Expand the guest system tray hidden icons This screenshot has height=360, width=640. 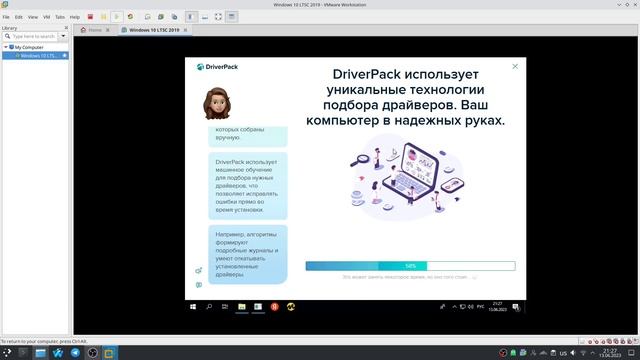click(x=454, y=307)
